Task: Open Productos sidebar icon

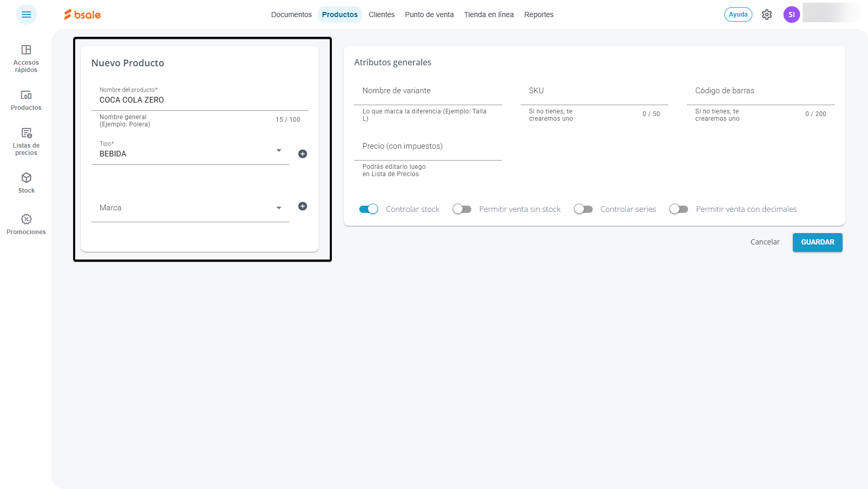Action: 26,100
